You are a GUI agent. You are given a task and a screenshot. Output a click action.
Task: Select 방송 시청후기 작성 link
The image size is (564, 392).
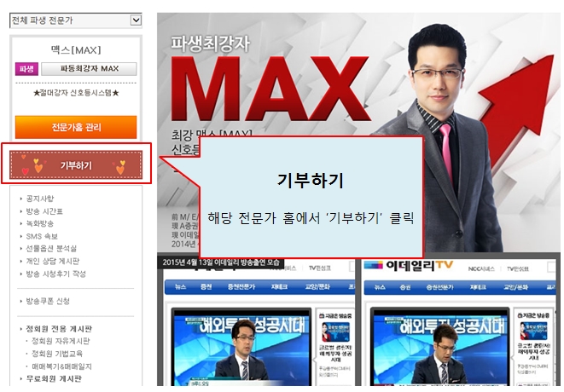pos(55,274)
